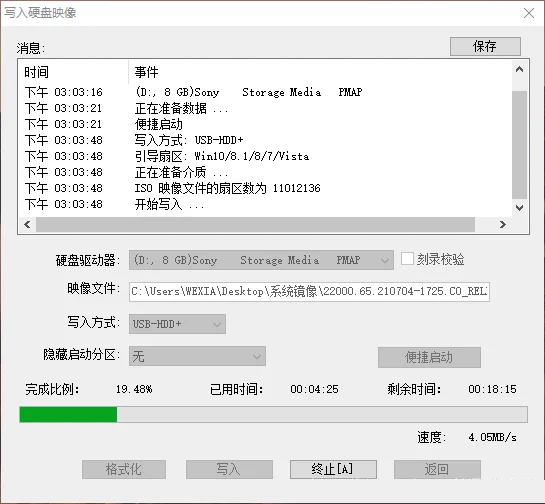This screenshot has height=504, width=545.
Task: Click the 返回 button
Action: coord(437,469)
